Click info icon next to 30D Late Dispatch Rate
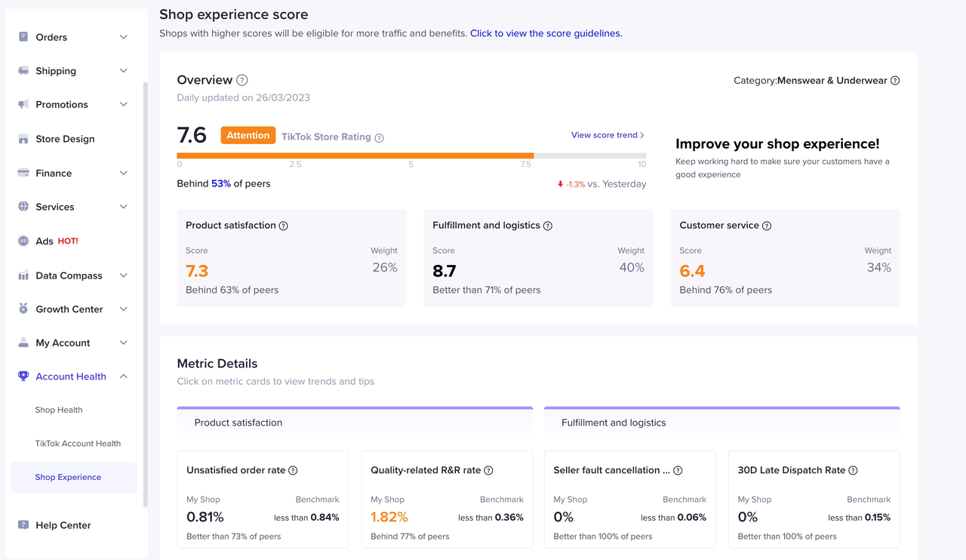Screen dimensions: 966x560 [x=853, y=470]
